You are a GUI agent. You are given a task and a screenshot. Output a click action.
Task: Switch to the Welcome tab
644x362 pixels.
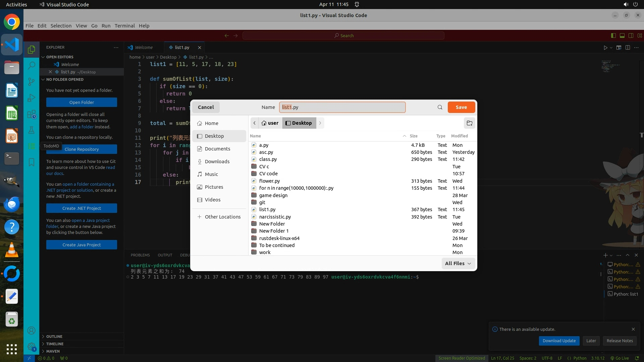pos(144,47)
